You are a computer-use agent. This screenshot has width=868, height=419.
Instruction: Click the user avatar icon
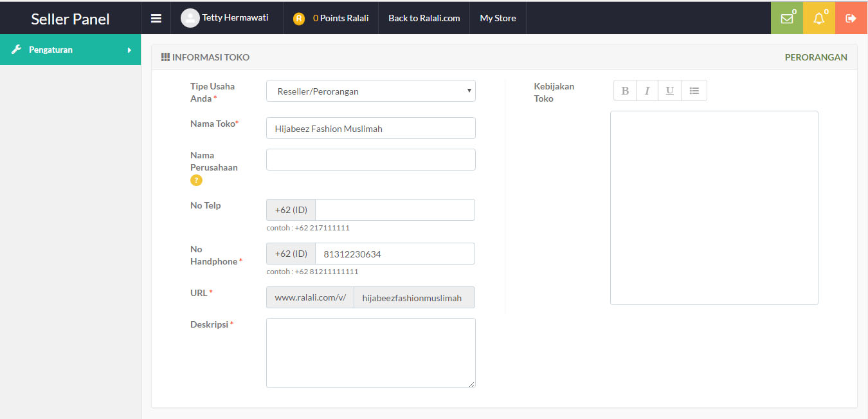190,18
